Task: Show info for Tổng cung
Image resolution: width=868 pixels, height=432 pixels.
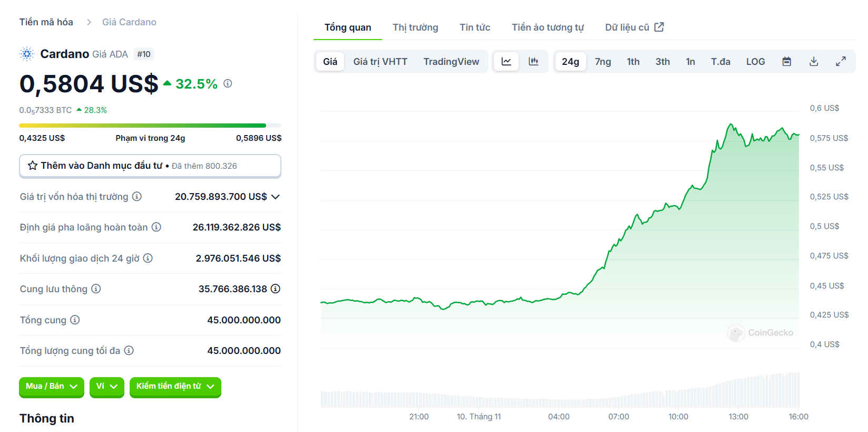Action: point(75,320)
